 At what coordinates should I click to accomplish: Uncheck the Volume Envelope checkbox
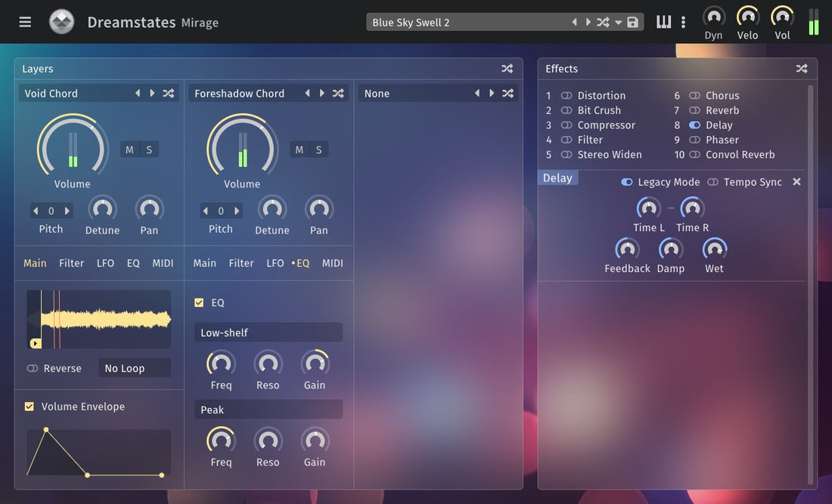click(29, 406)
